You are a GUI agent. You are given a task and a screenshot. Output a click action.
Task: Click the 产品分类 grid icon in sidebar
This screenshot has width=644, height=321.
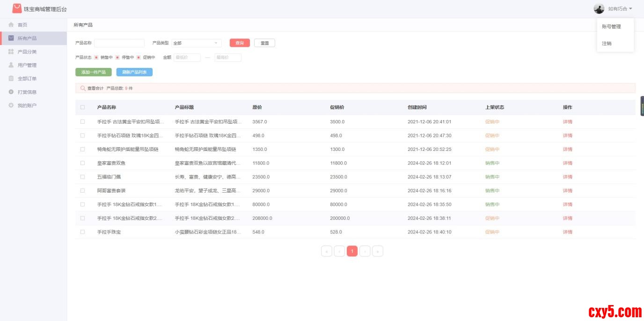pos(11,52)
